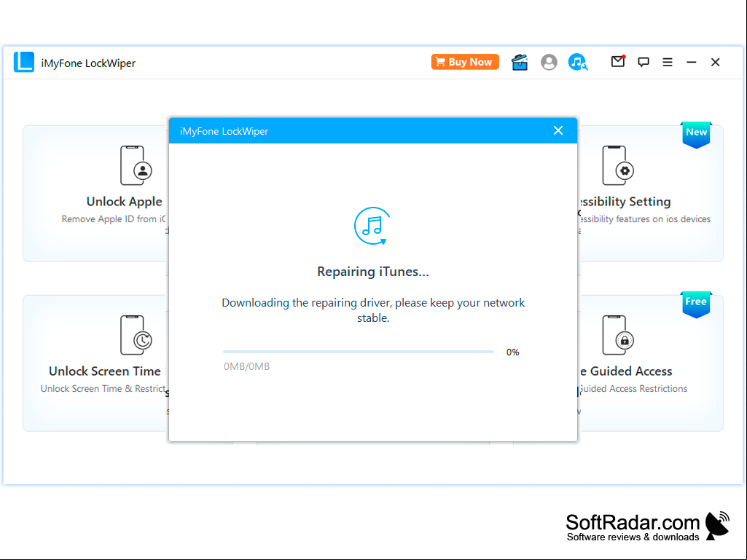Open the toolbox icon in the title bar
This screenshot has height=560, width=747.
520,63
